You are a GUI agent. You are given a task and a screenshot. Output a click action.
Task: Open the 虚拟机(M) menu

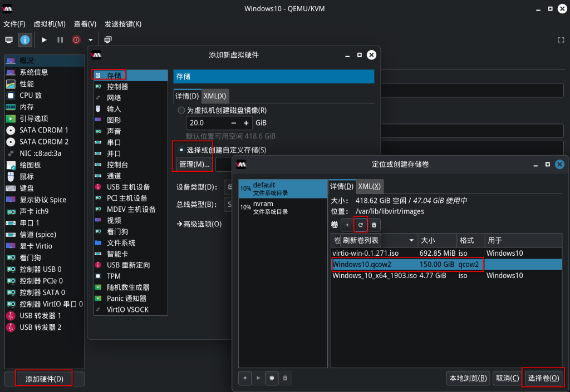tap(50, 24)
